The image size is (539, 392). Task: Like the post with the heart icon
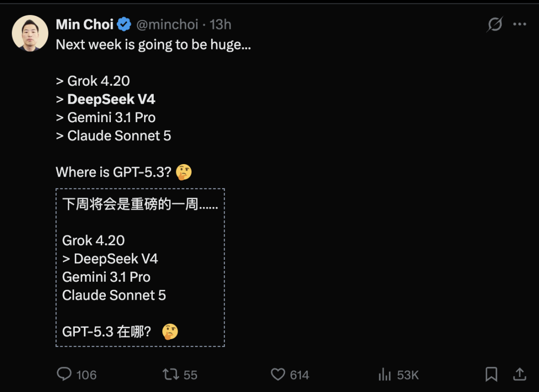(x=277, y=374)
